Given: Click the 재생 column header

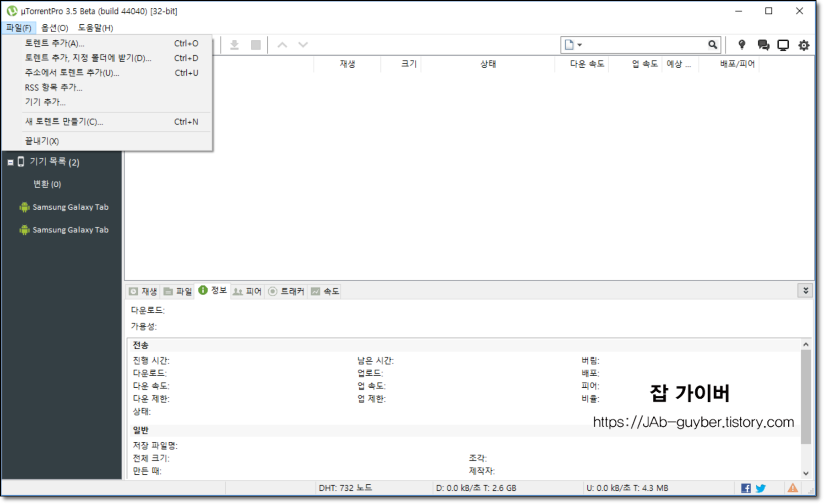Looking at the screenshot, I should click(x=347, y=64).
